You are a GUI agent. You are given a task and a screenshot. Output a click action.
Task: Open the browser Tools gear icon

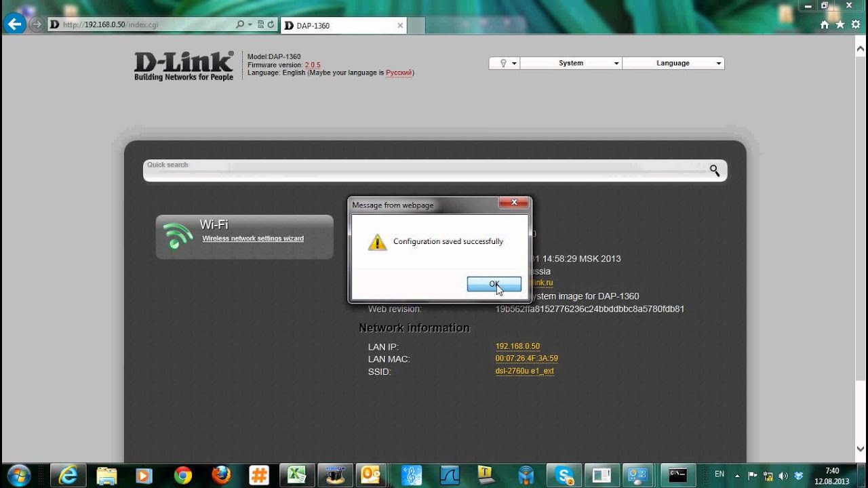point(855,24)
